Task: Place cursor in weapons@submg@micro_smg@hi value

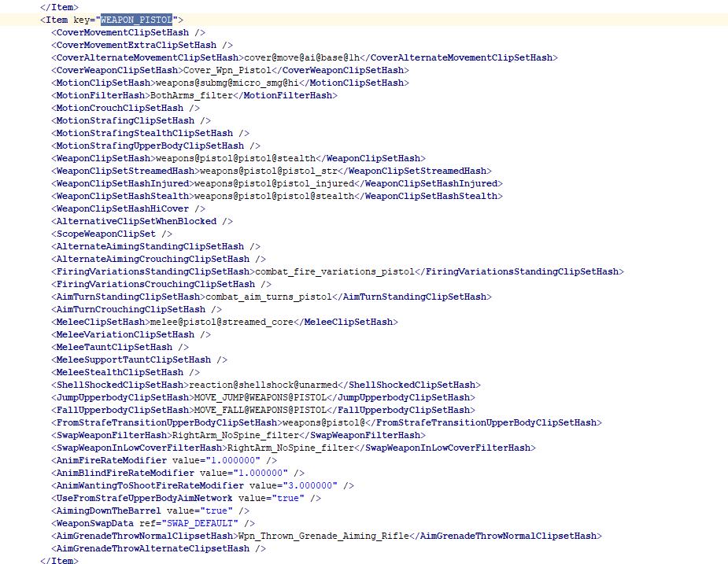Action: pos(227,83)
